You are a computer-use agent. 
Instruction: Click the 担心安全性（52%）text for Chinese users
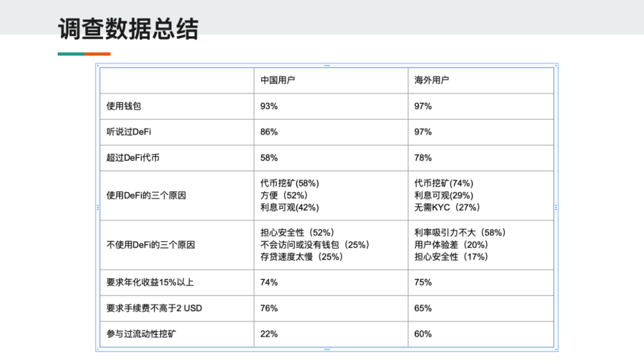pos(298,233)
